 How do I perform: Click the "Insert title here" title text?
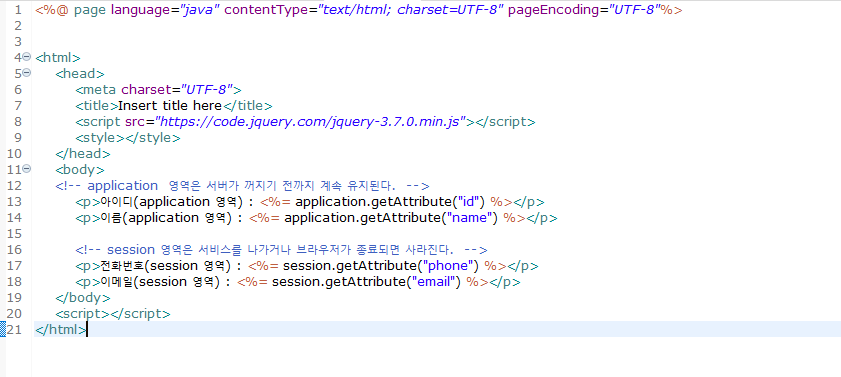pyautogui.click(x=169, y=106)
